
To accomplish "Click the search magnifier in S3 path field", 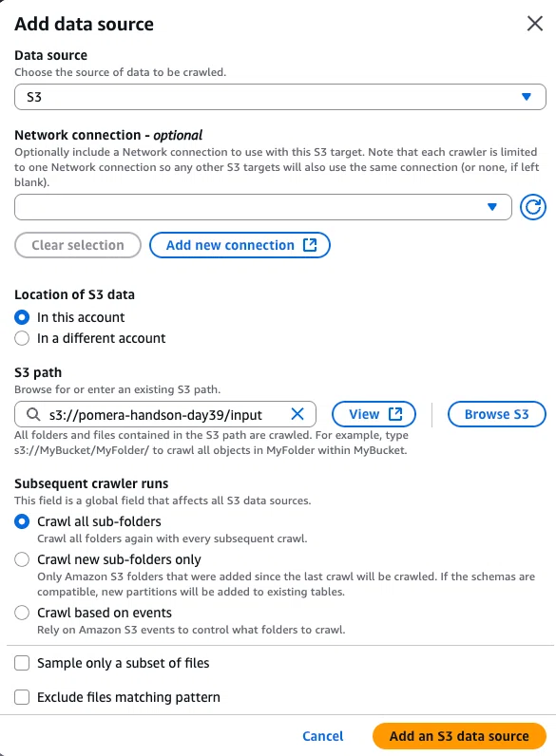I will 33,414.
